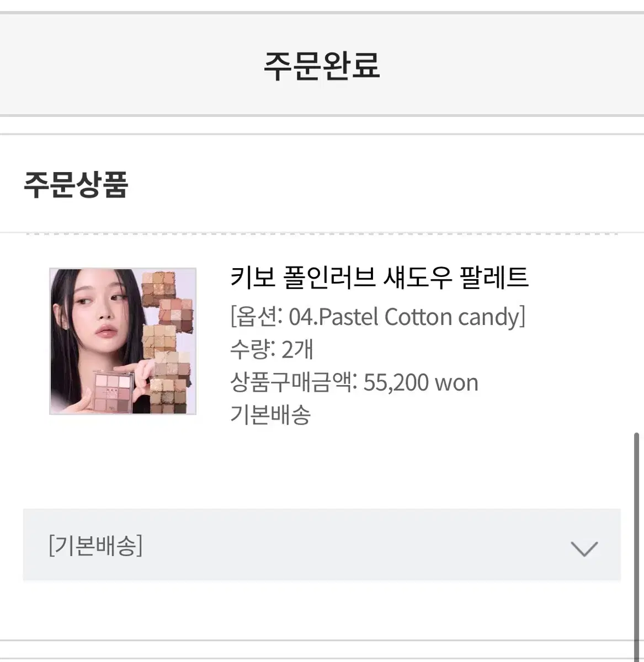Click the 주문상품 section heading
Image resolution: width=644 pixels, height=662 pixels.
pyautogui.click(x=76, y=184)
